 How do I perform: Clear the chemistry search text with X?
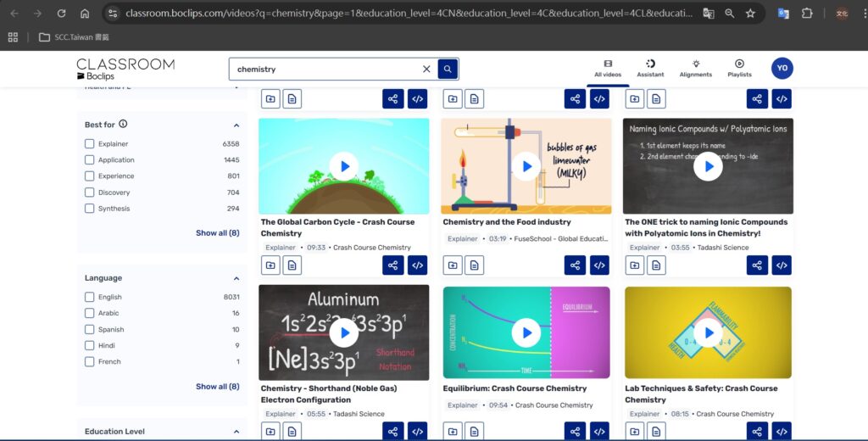(x=426, y=69)
